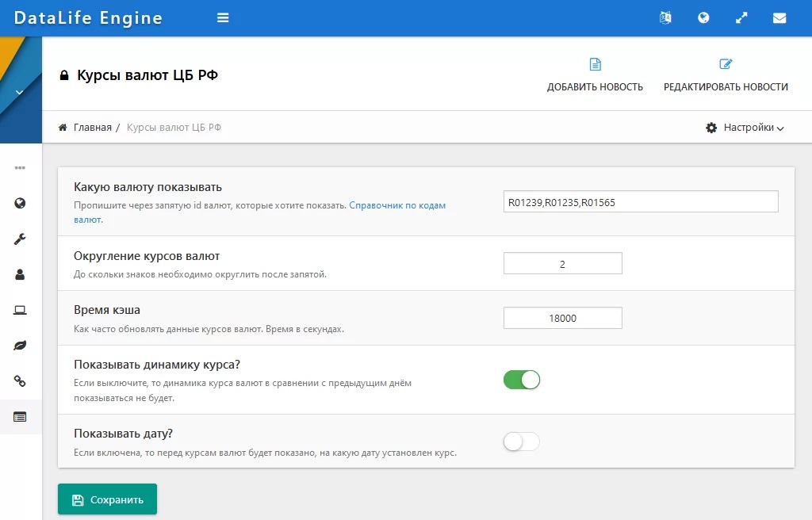Open messages via the envelope icon
Screen dimensions: 812x520
click(x=779, y=18)
